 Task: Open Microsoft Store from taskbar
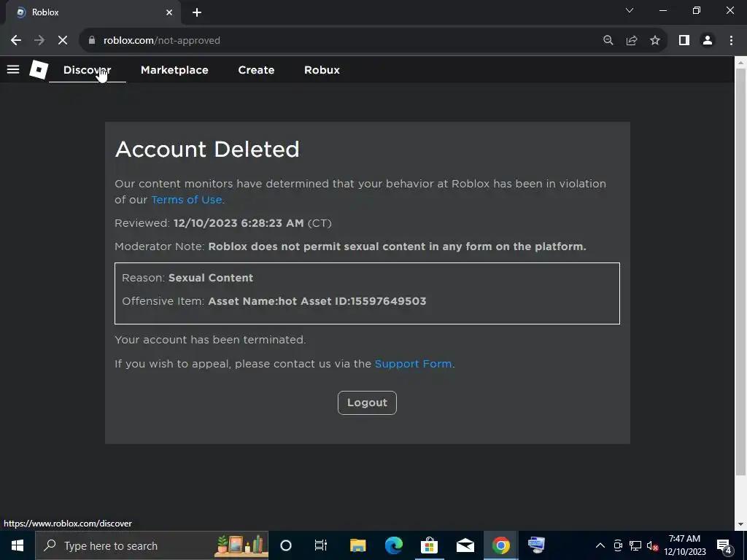429,545
